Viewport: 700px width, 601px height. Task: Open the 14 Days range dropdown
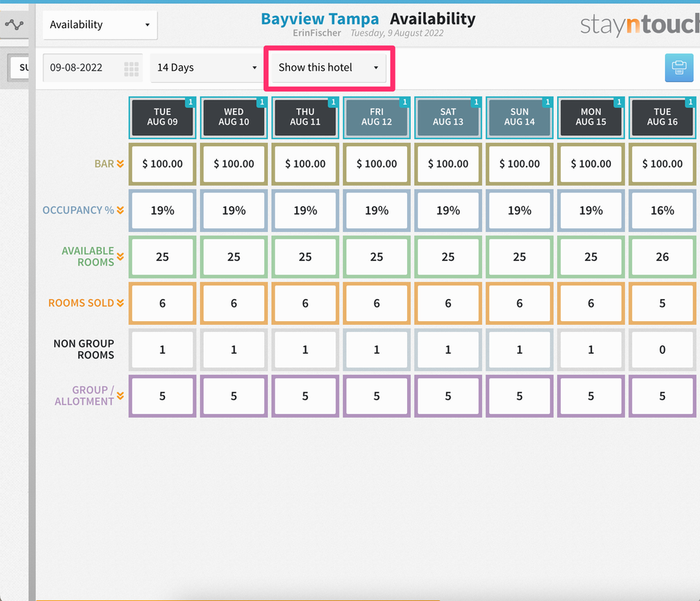[207, 68]
